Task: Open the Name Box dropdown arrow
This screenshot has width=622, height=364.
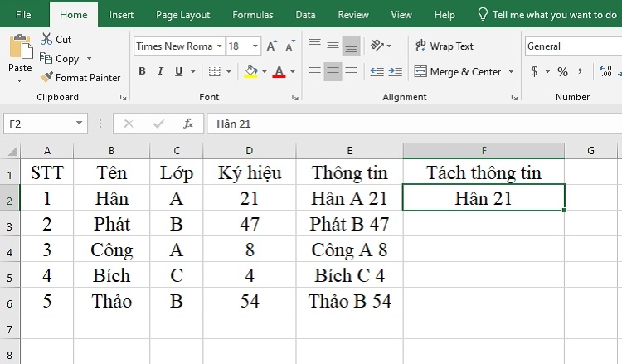Action: pyautogui.click(x=79, y=124)
